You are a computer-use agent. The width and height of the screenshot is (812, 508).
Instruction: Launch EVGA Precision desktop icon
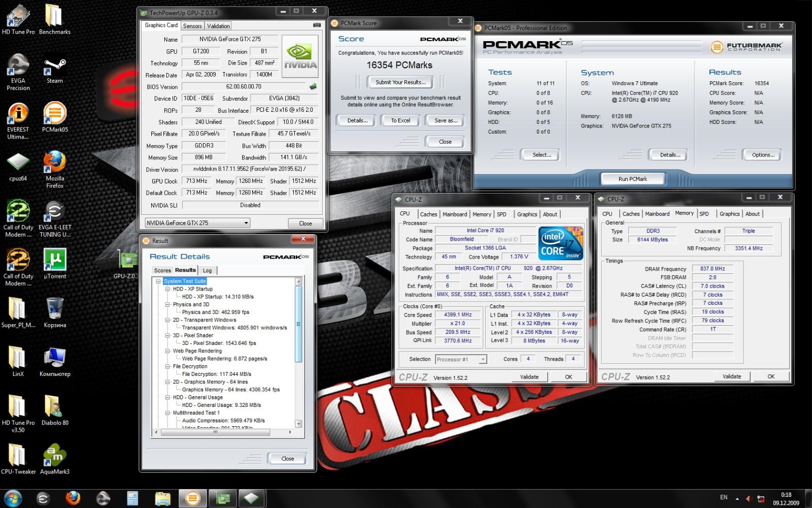18,72
